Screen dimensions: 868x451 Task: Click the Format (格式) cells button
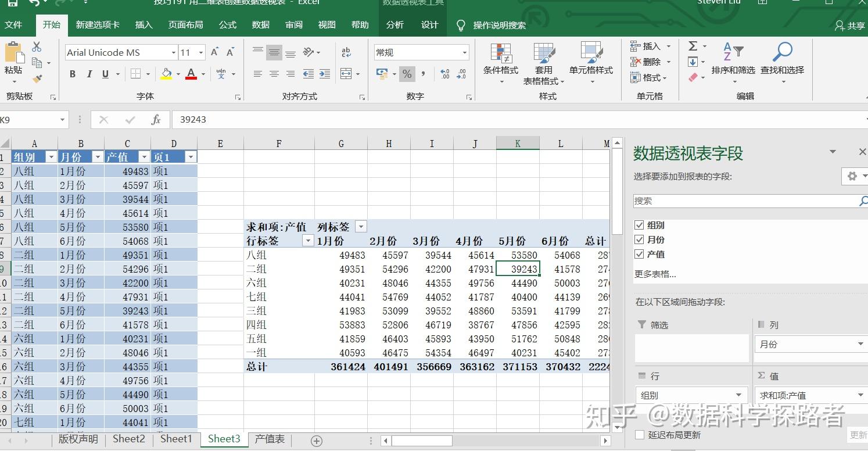click(648, 77)
